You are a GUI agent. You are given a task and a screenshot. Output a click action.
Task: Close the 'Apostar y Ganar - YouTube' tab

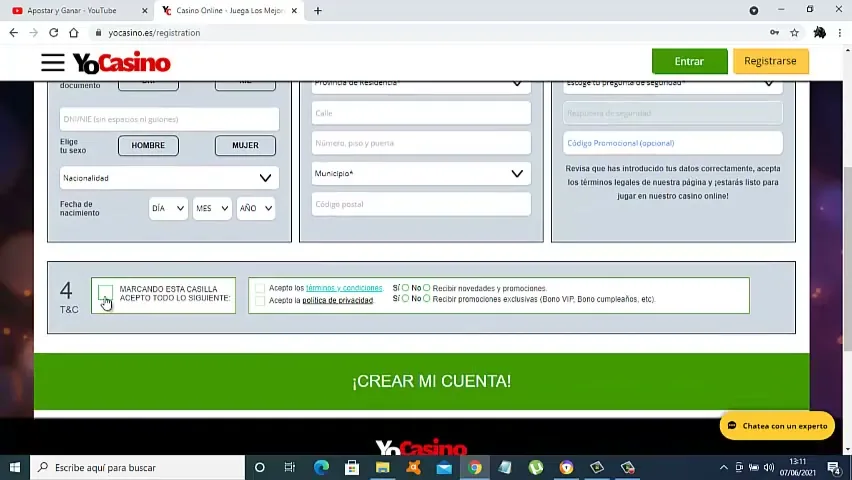145,10
